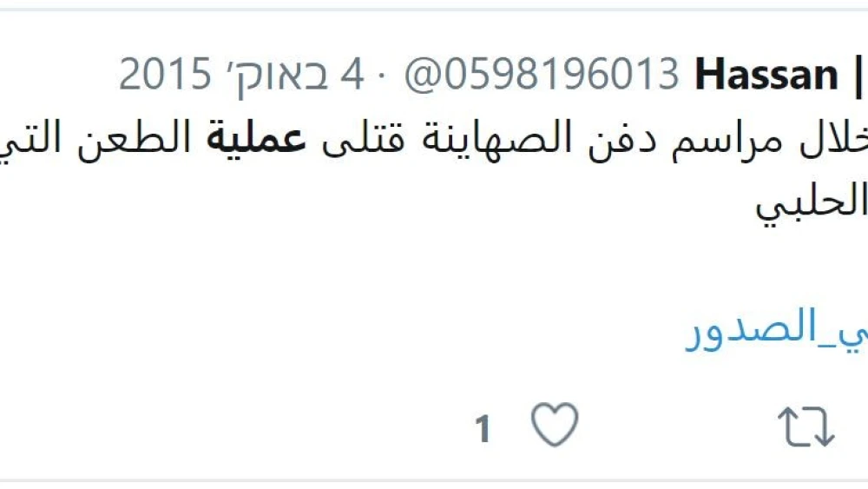Click the year 2015 in the timestamp

(x=165, y=74)
